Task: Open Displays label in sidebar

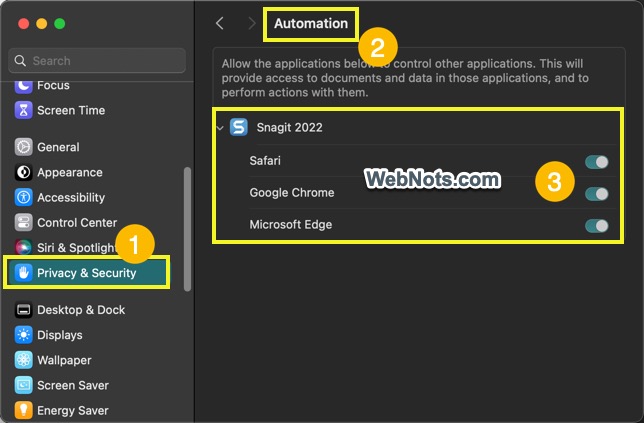Action: point(60,335)
